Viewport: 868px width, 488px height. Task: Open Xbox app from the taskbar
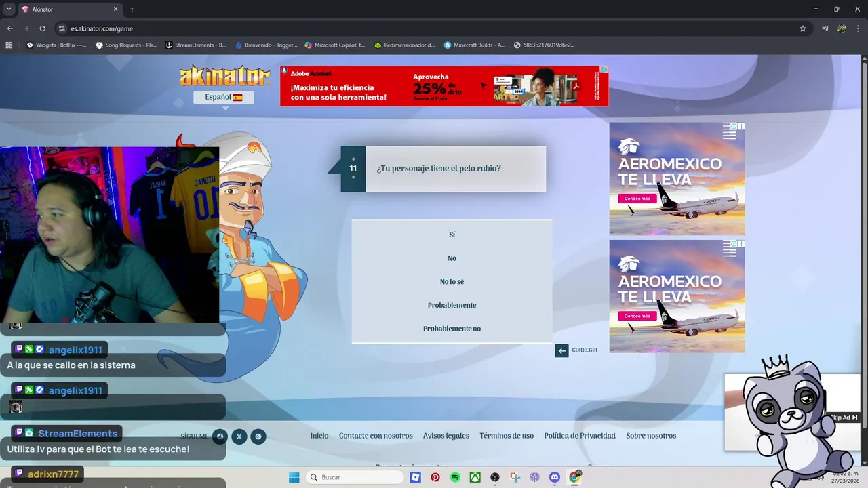[x=475, y=477]
